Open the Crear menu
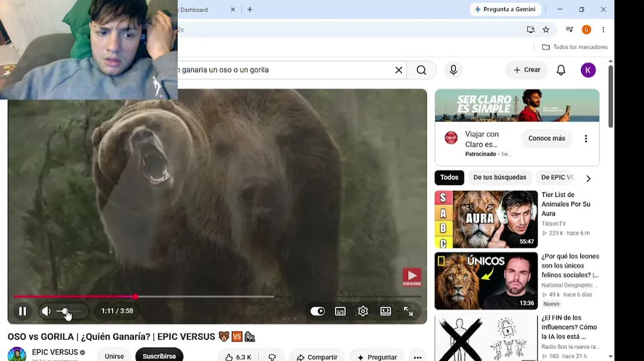Image resolution: width=644 pixels, height=361 pixels. point(527,70)
